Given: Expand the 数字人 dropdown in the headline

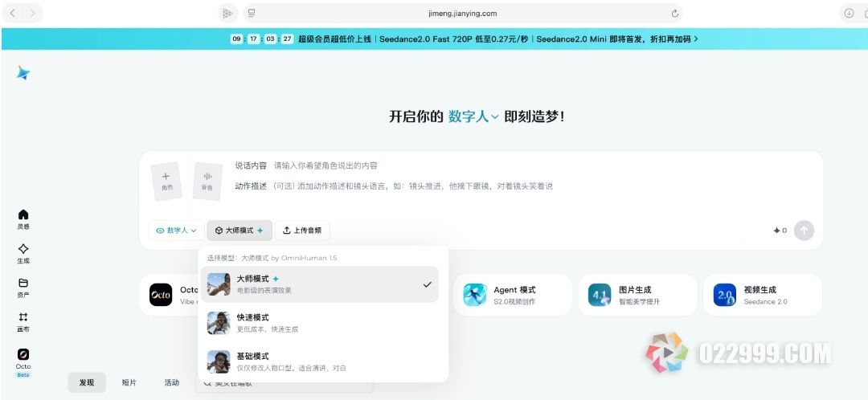Looking at the screenshot, I should click(473, 116).
